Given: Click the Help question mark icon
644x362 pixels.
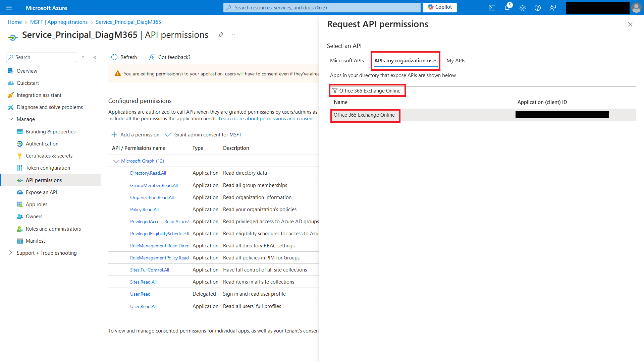Looking at the screenshot, I should coord(538,8).
